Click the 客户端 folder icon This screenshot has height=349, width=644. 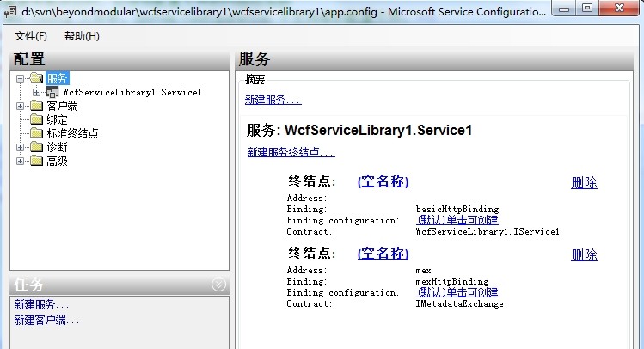[37, 106]
